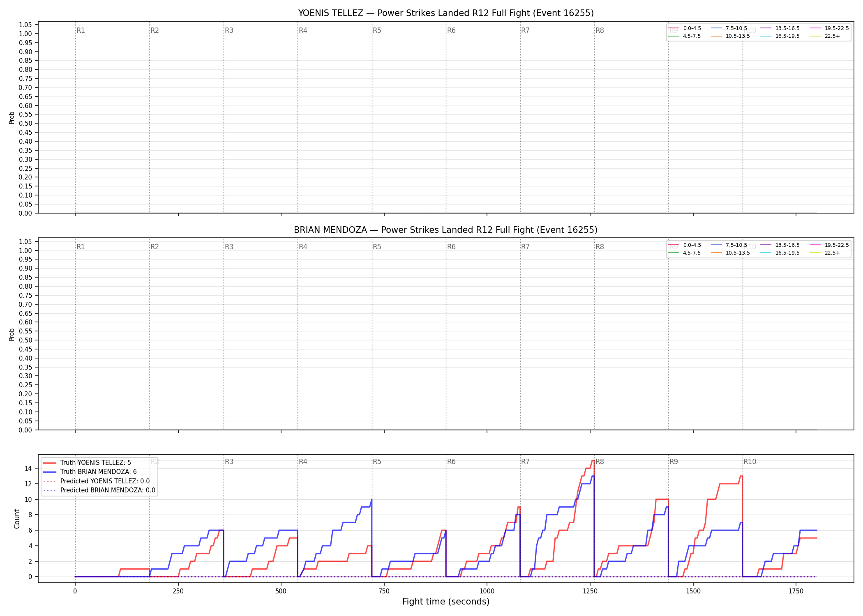863x616 pixels.
Task: Click '0.0-4.5' legend entry in Tellez chart
Action: click(685, 28)
